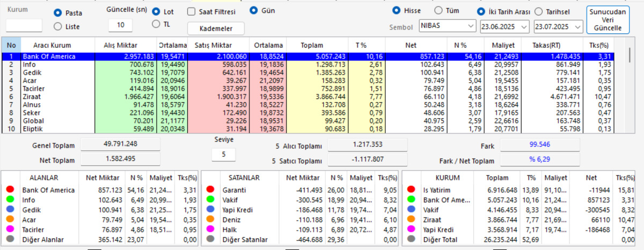Screen dimensions: 644x250
Task: Select the Hisse radio button
Action: 397,10
